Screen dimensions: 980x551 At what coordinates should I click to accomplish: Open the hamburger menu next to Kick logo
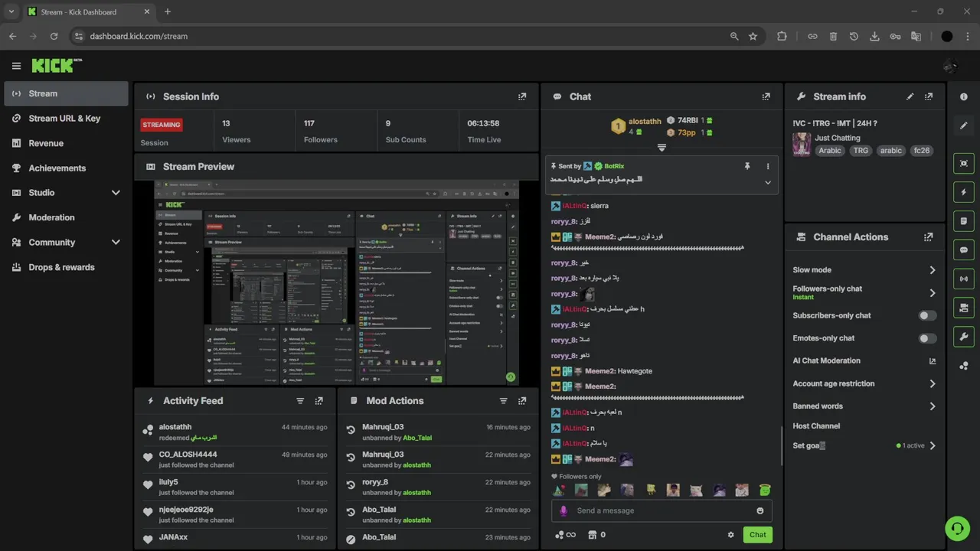[16, 66]
